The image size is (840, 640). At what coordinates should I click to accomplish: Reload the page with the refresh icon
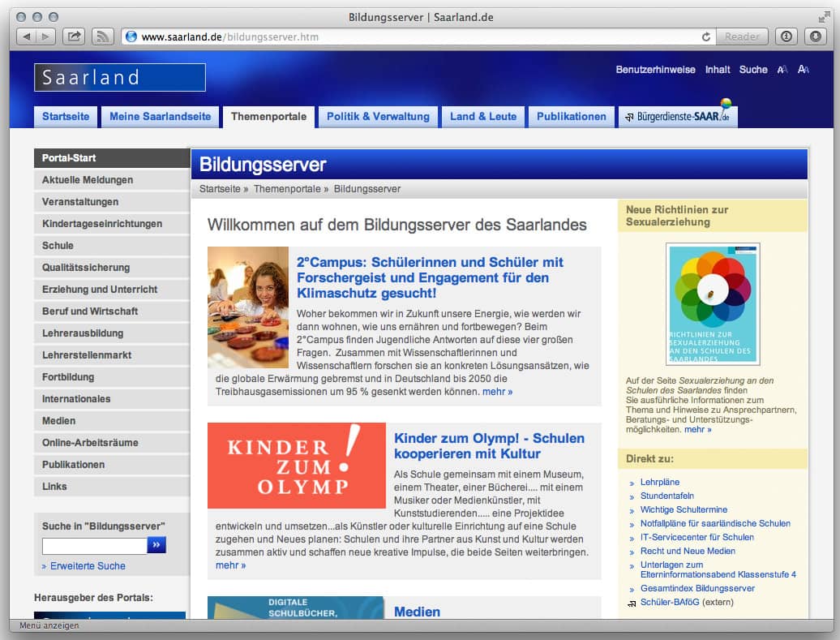pyautogui.click(x=706, y=37)
